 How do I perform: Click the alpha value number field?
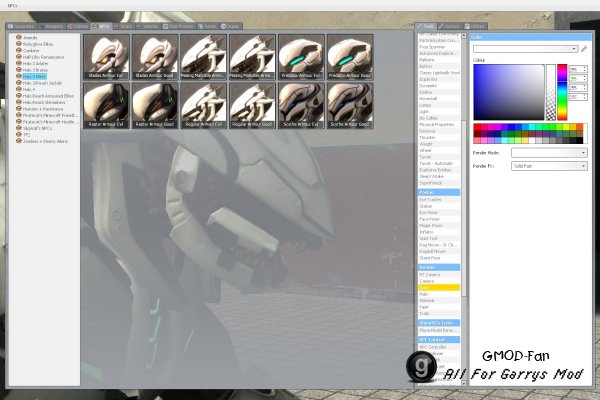pos(577,97)
